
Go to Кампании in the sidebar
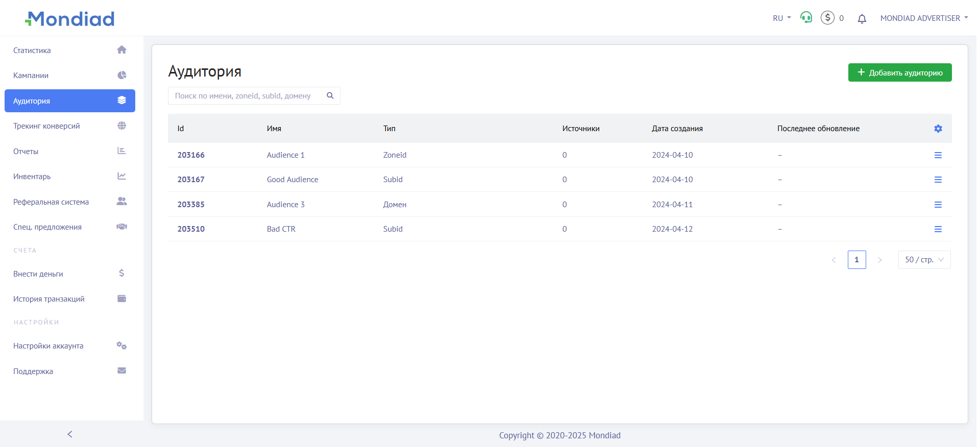click(x=31, y=76)
